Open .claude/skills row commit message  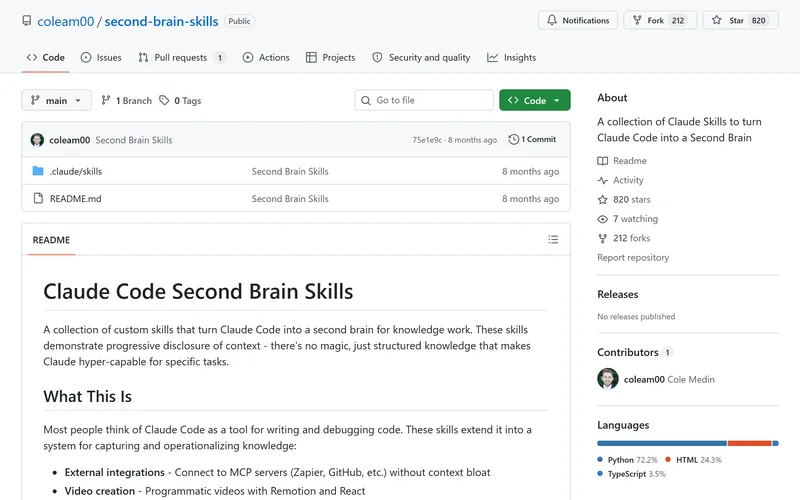[x=290, y=171]
